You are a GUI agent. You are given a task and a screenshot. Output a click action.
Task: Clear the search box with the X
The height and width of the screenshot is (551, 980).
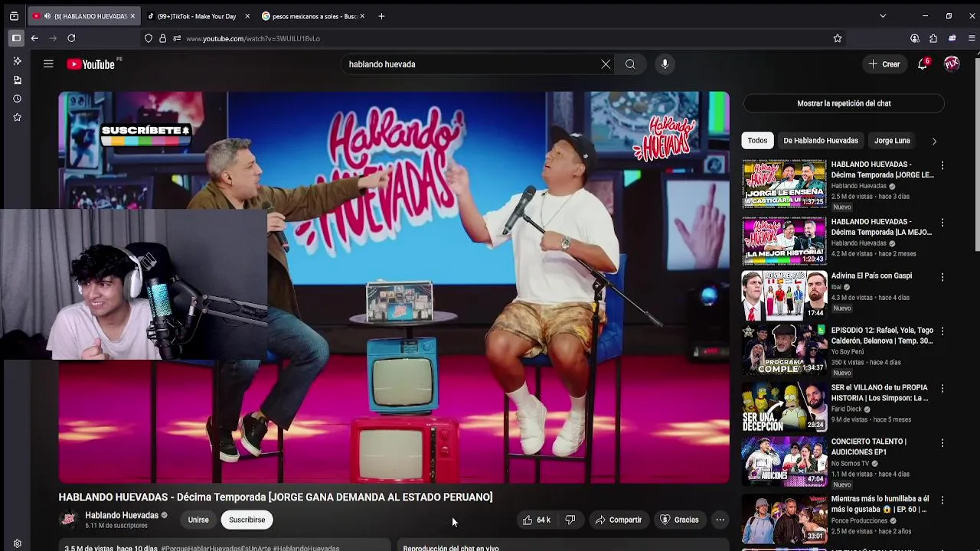[x=606, y=64]
